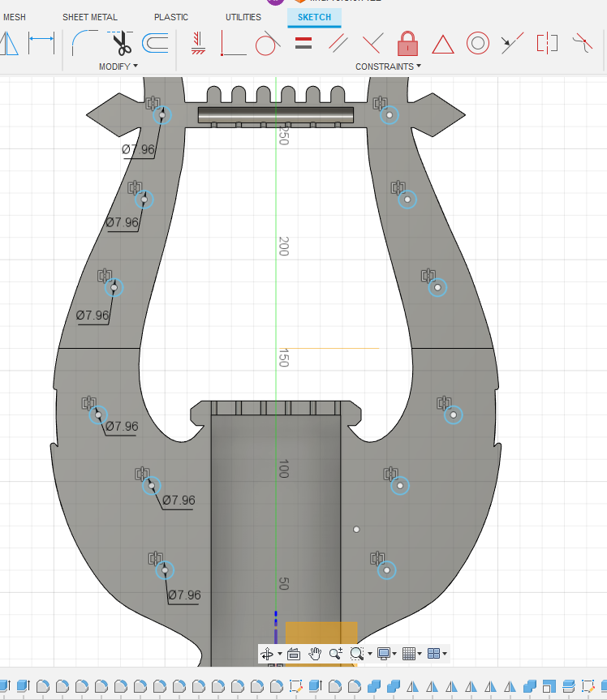Click the 100 ruler label on the axis
The width and height of the screenshot is (607, 700).
[x=284, y=469]
